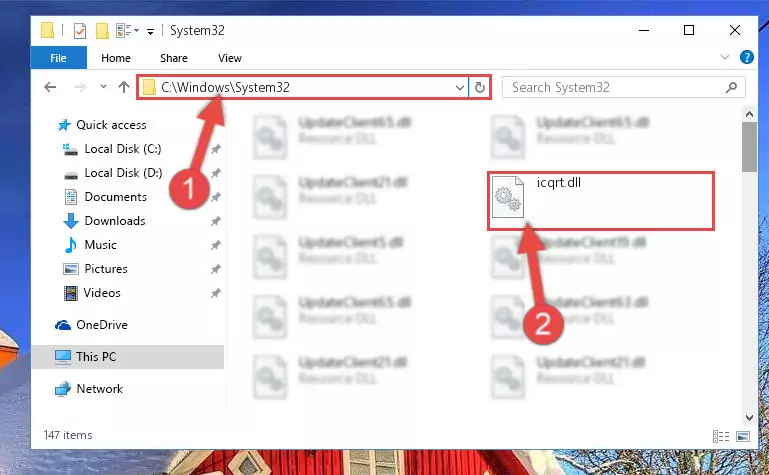This screenshot has height=475, width=769.
Task: Expand the ribbon with chevron
Action: (x=724, y=57)
